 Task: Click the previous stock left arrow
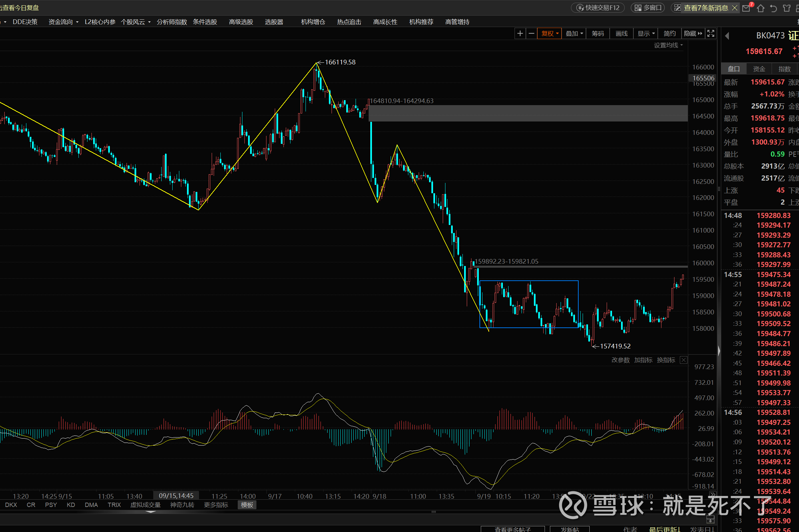tap(727, 36)
